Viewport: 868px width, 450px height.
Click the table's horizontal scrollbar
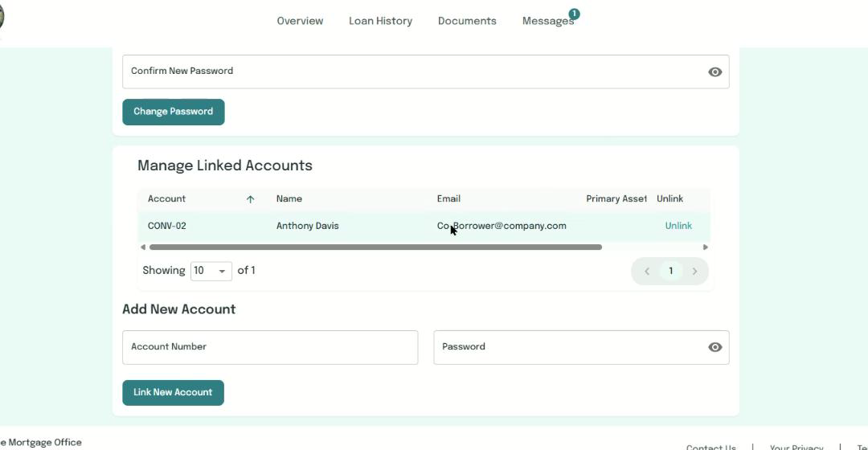pos(375,247)
